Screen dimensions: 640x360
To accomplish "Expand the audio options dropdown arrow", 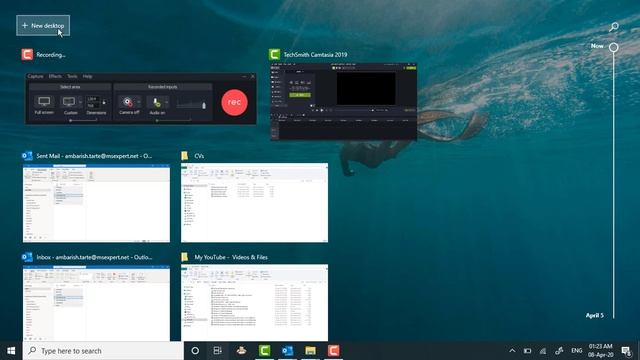I will click(167, 102).
